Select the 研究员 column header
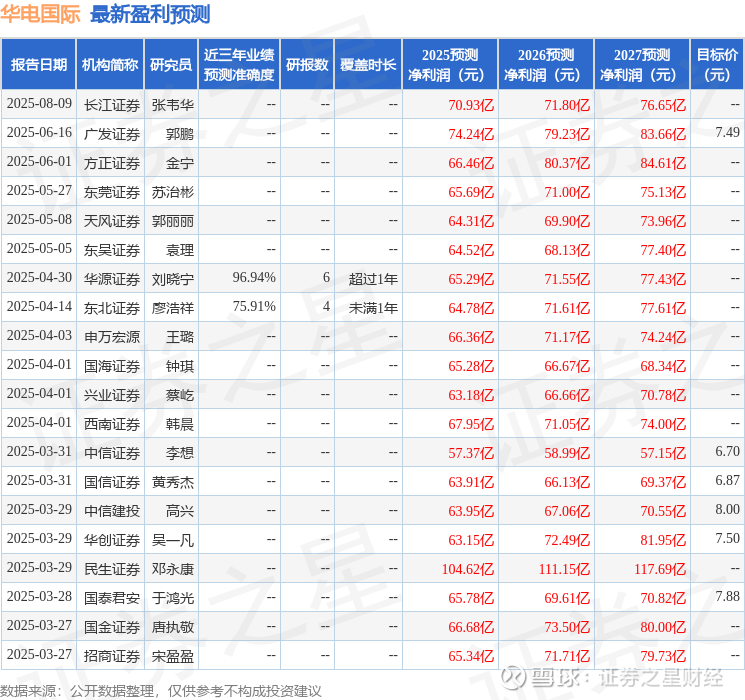The image size is (745, 700). point(171,65)
